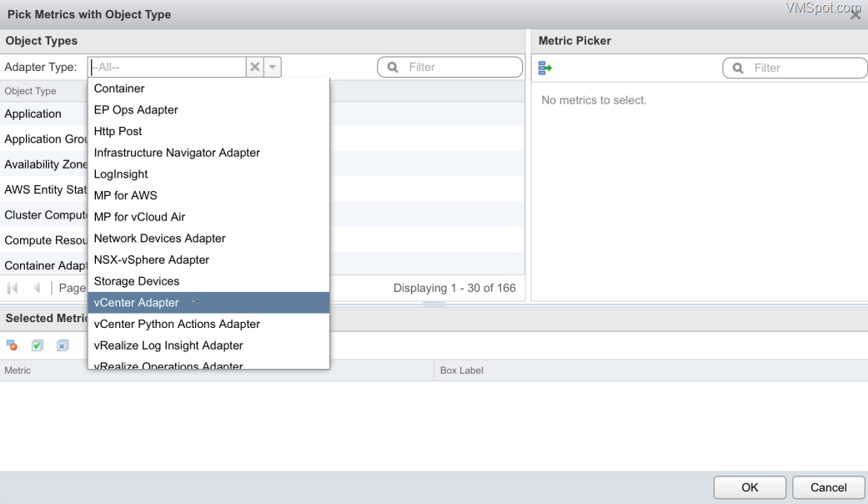Click the green-check select all icon
The image size is (868, 504).
point(37,345)
